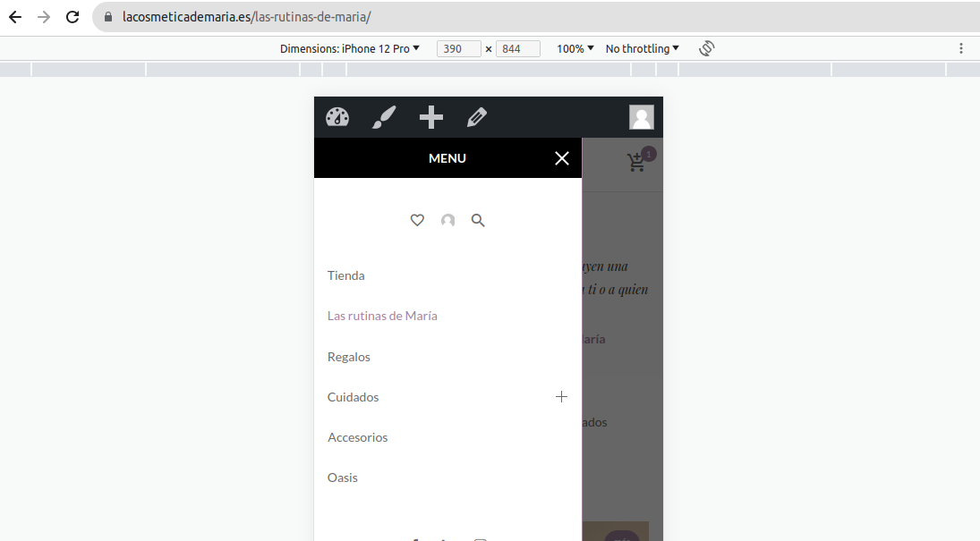Open the Cuidados menu item
Viewport: 980px width, 541px height.
353,397
